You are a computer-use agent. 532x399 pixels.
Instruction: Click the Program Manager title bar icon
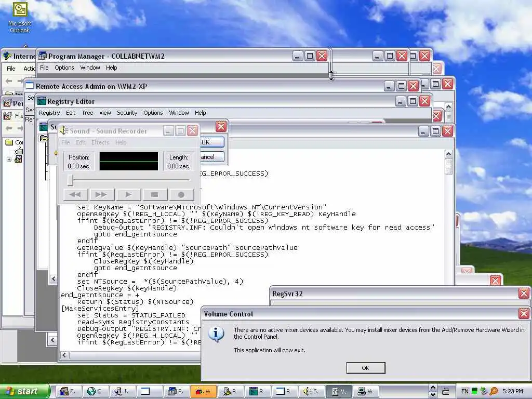pos(43,56)
